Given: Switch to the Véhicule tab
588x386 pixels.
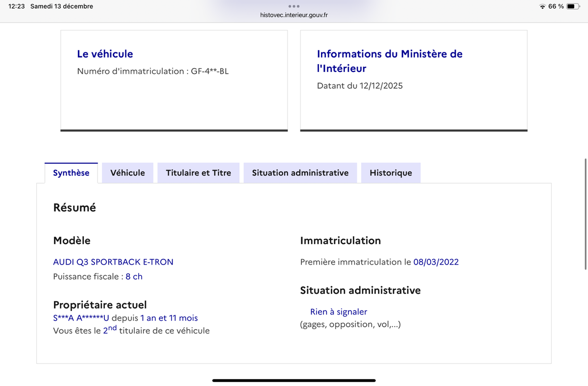Looking at the screenshot, I should (x=127, y=173).
